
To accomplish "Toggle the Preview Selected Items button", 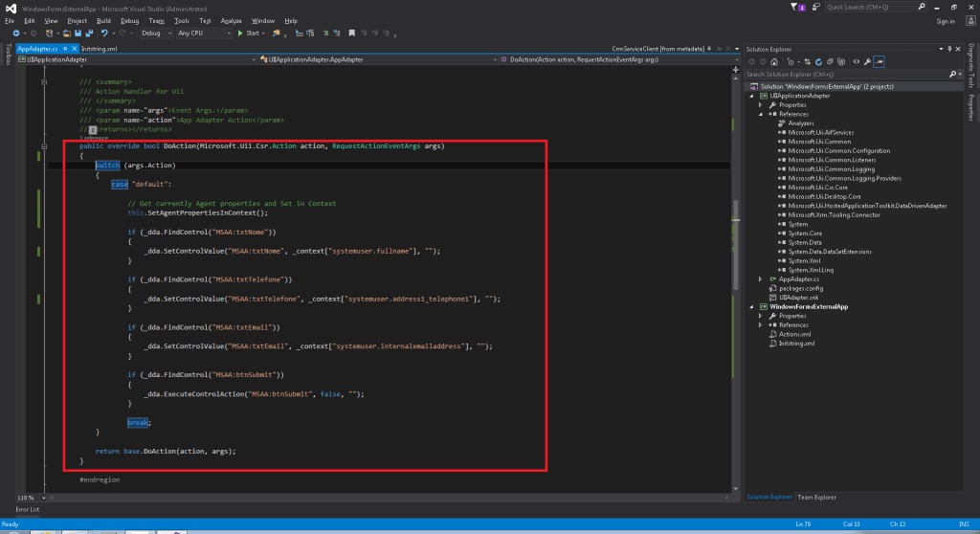I will click(x=879, y=61).
